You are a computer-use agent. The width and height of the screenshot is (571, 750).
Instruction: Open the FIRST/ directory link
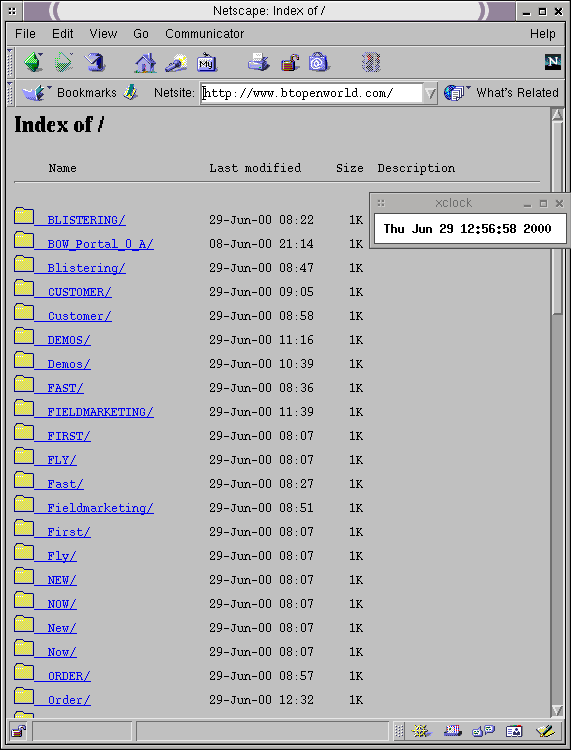pyautogui.click(x=69, y=436)
